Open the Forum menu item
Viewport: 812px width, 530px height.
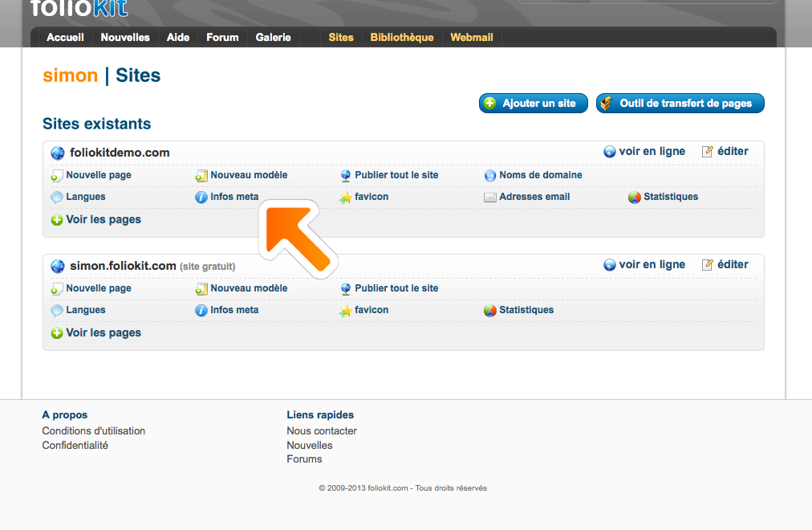pyautogui.click(x=222, y=37)
